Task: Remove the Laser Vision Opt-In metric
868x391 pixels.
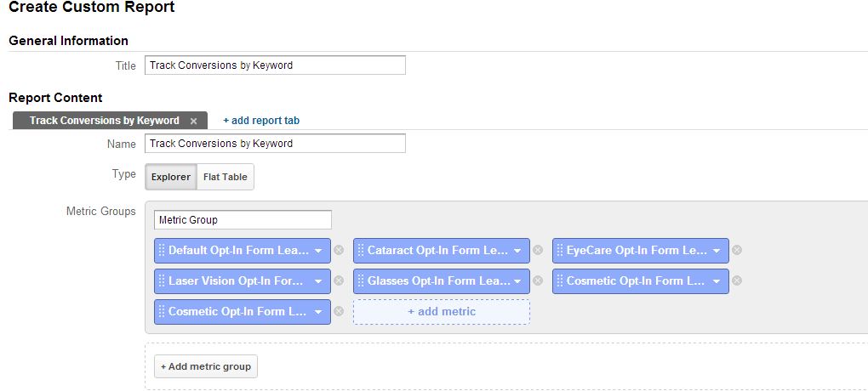Action: click(339, 281)
